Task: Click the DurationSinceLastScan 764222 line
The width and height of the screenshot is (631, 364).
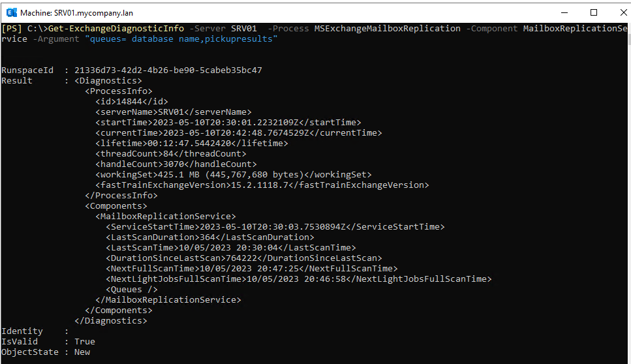Action: click(244, 258)
